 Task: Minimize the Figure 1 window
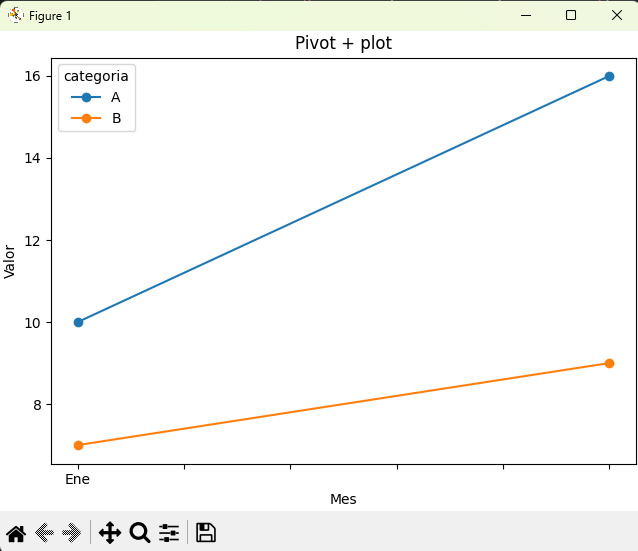click(x=525, y=15)
